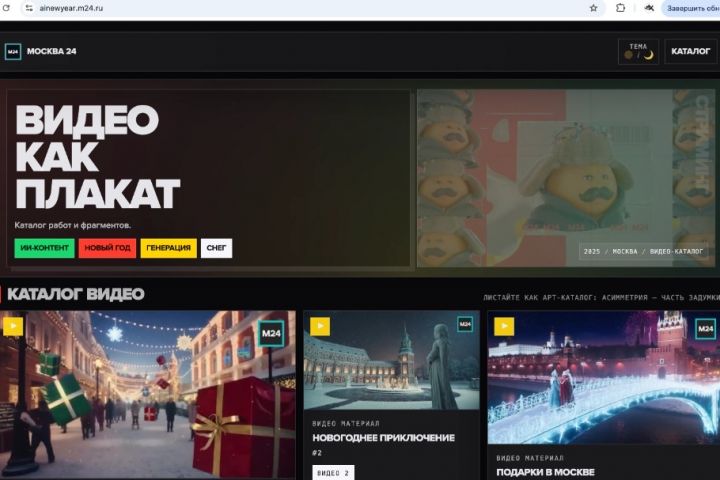This screenshot has height=480, width=720.
Task: Click the КАТАЛОГ ВИДЕО section heading
Action: [76, 294]
